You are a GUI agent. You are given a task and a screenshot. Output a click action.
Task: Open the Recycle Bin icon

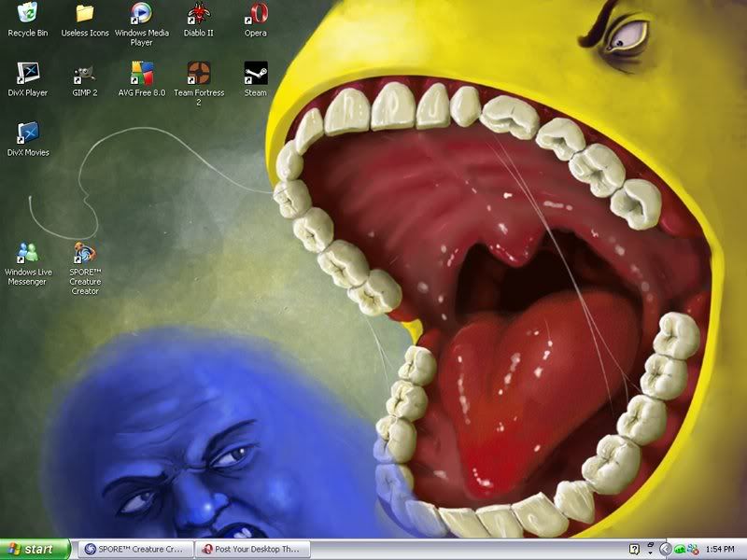(x=28, y=14)
